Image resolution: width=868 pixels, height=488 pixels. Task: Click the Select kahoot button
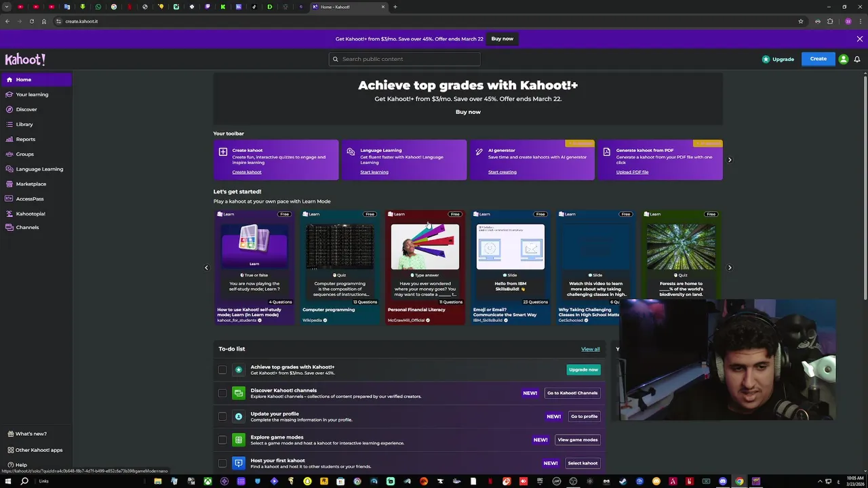583,464
